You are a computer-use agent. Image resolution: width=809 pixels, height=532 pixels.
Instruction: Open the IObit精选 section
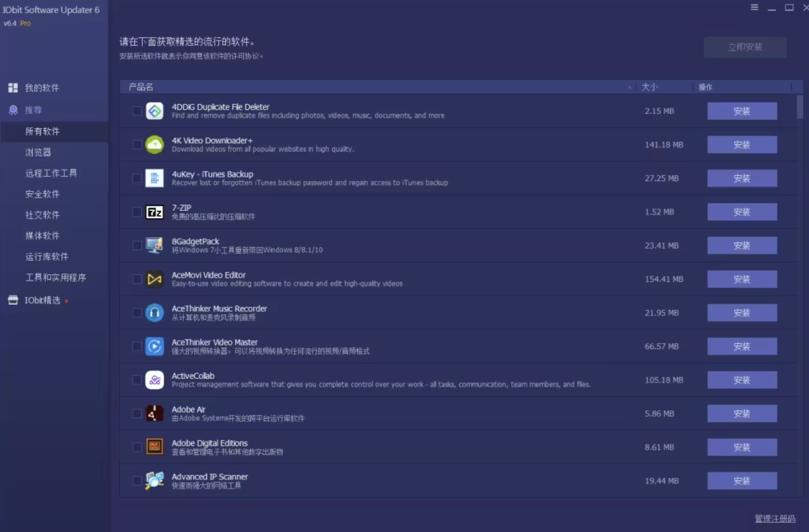coord(41,300)
